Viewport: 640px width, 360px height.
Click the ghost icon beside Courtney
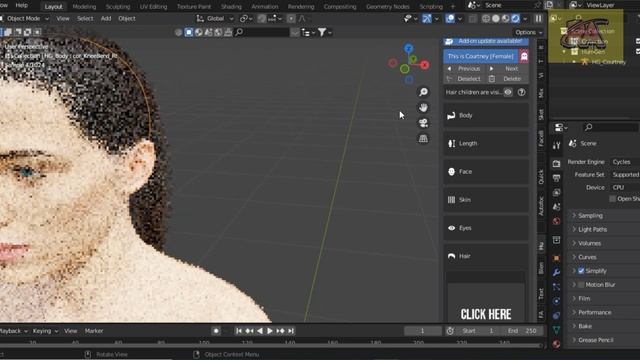click(x=524, y=56)
